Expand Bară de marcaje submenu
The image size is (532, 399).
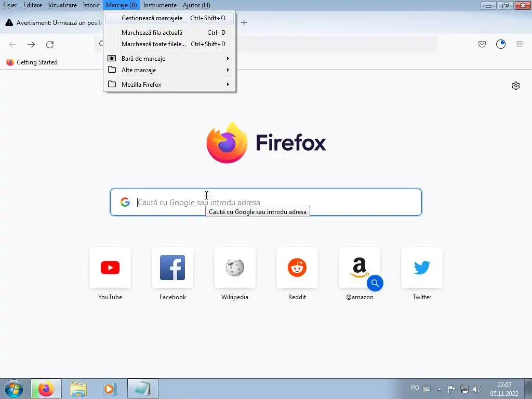click(x=169, y=59)
